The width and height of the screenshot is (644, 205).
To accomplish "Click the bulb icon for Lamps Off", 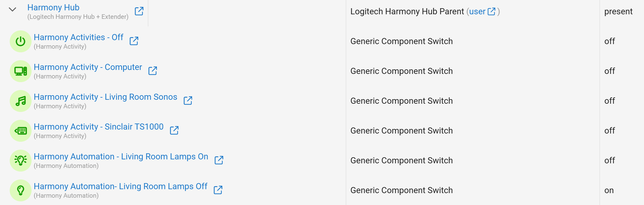I will (21, 190).
